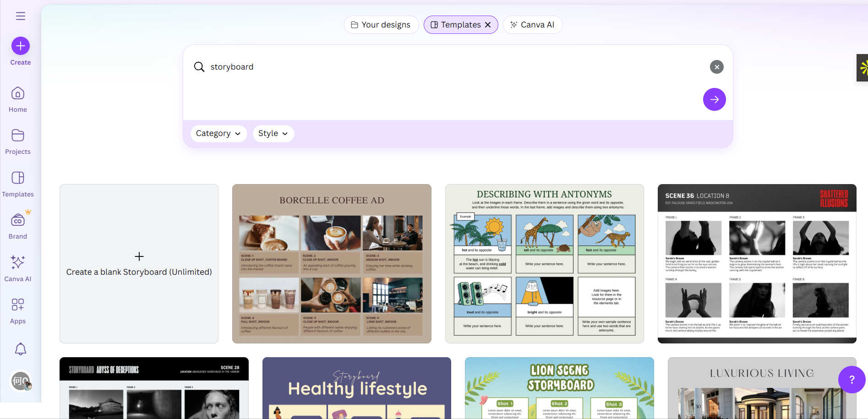Open the sidebar hamburger menu

(x=20, y=16)
